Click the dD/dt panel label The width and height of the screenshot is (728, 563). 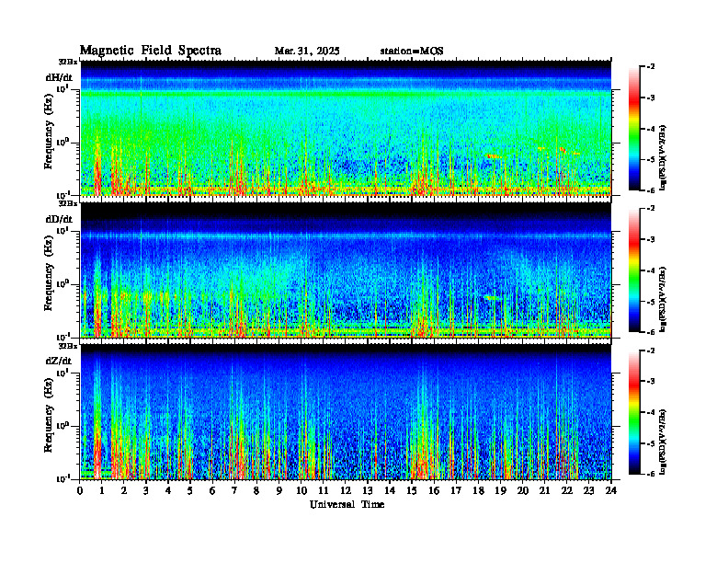point(59,219)
